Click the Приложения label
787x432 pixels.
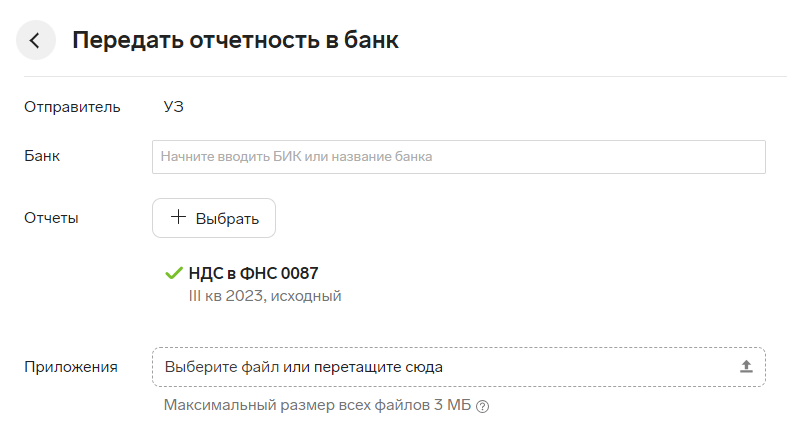click(x=71, y=367)
